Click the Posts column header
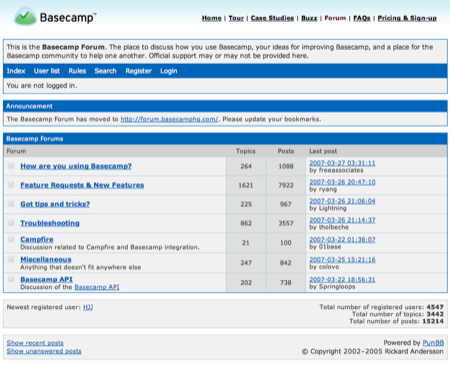The height and width of the screenshot is (370, 450). pyautogui.click(x=286, y=151)
